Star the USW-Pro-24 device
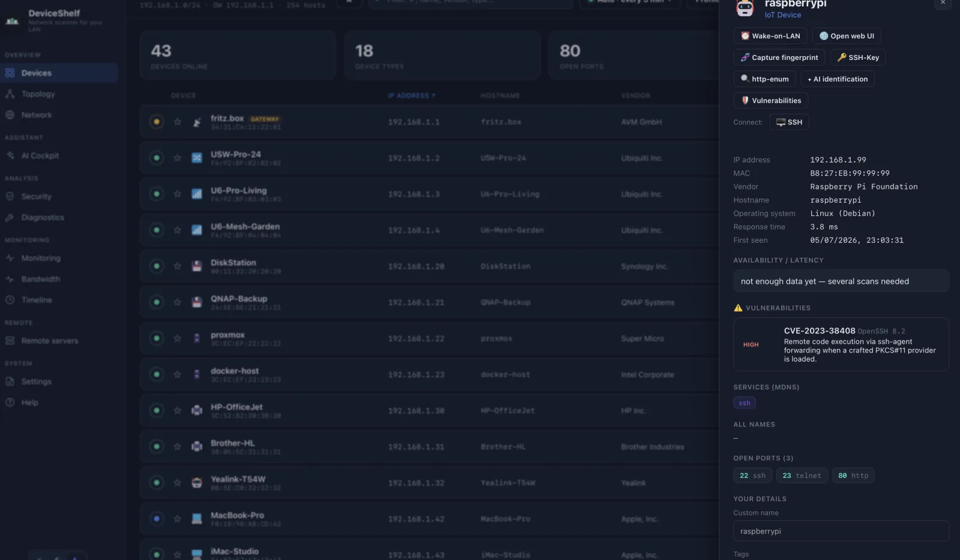960x560 pixels. pos(177,158)
